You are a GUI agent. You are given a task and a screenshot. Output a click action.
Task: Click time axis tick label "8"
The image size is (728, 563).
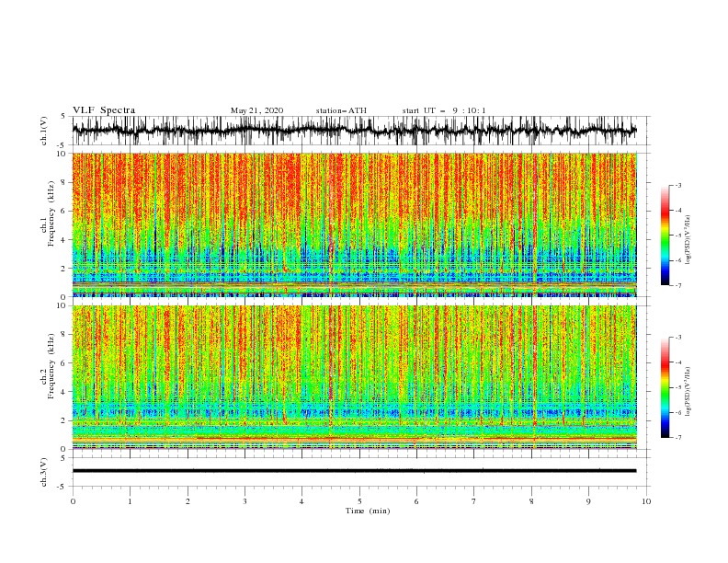click(531, 501)
